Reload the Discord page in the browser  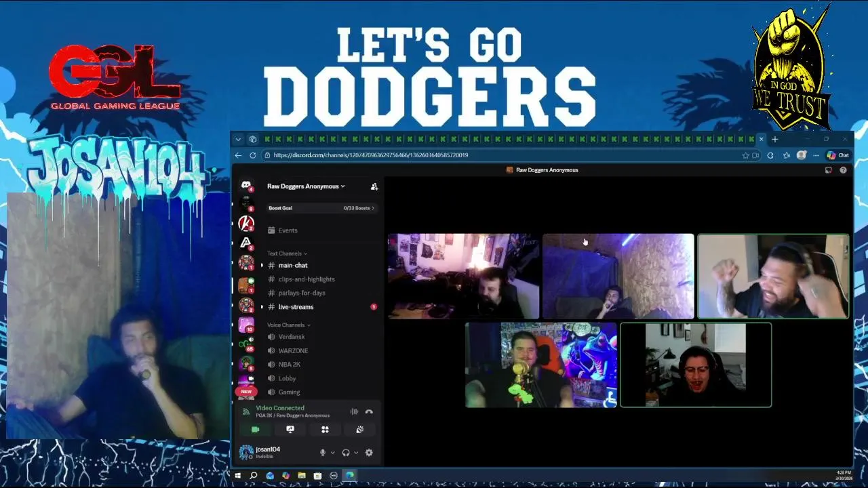click(x=253, y=155)
